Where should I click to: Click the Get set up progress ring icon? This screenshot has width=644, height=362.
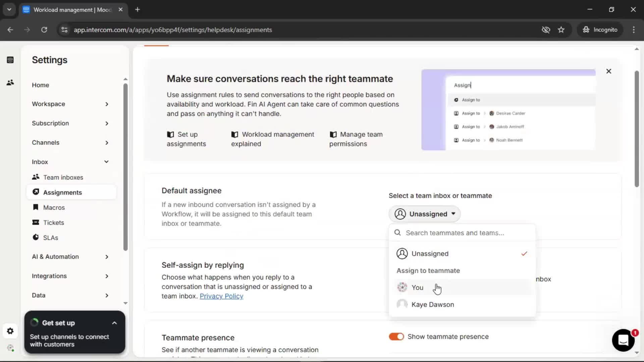pyautogui.click(x=34, y=323)
